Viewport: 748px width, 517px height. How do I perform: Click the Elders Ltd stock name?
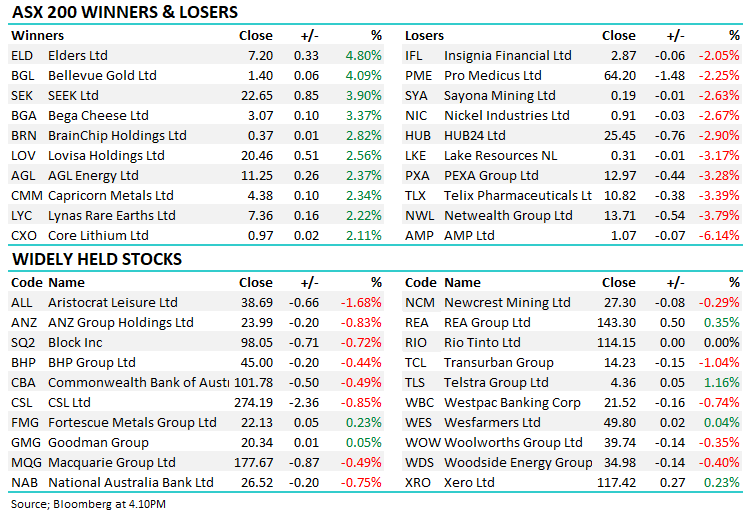(x=78, y=56)
